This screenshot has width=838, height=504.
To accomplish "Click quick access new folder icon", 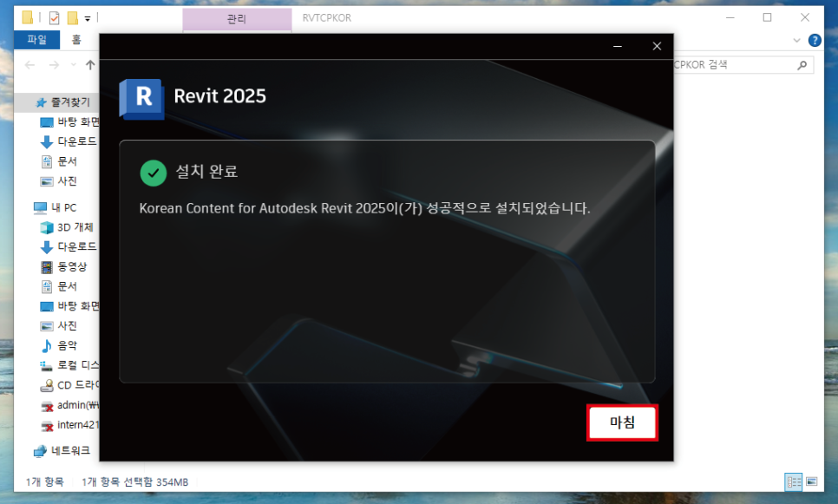I will pyautogui.click(x=73, y=18).
